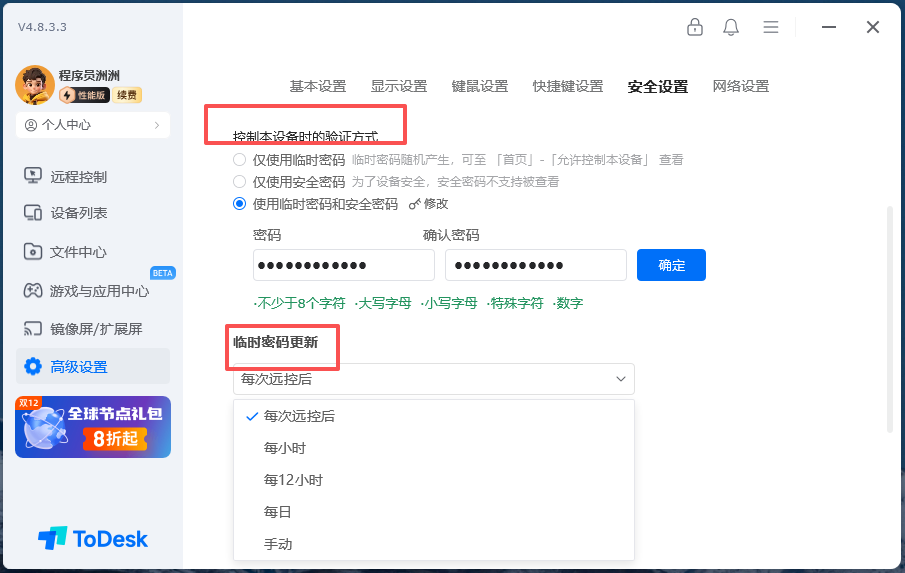Click the BETA badge
The image size is (905, 573).
coord(163,273)
